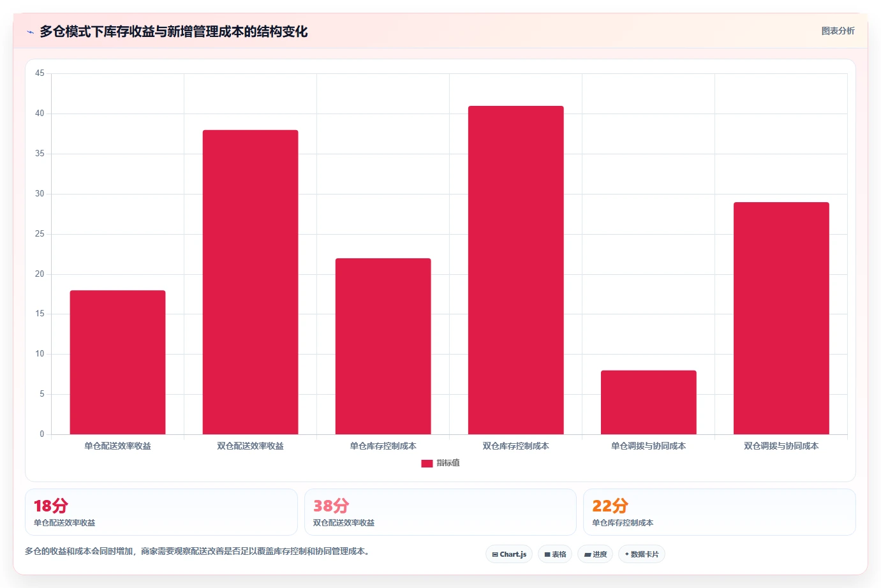The width and height of the screenshot is (881, 588).
Task: Click the y-axis value 40
Action: pos(40,114)
